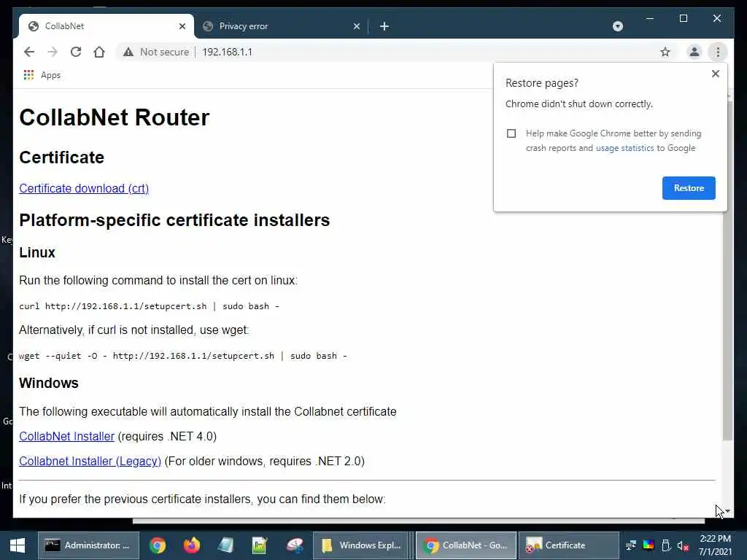Close the Privacy error tab
Image resolution: width=747 pixels, height=560 pixels.
click(356, 26)
